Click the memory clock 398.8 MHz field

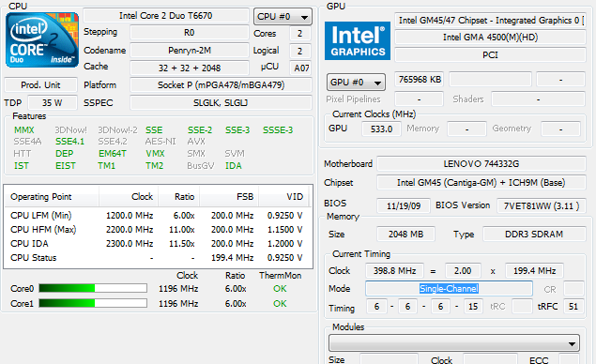(394, 270)
